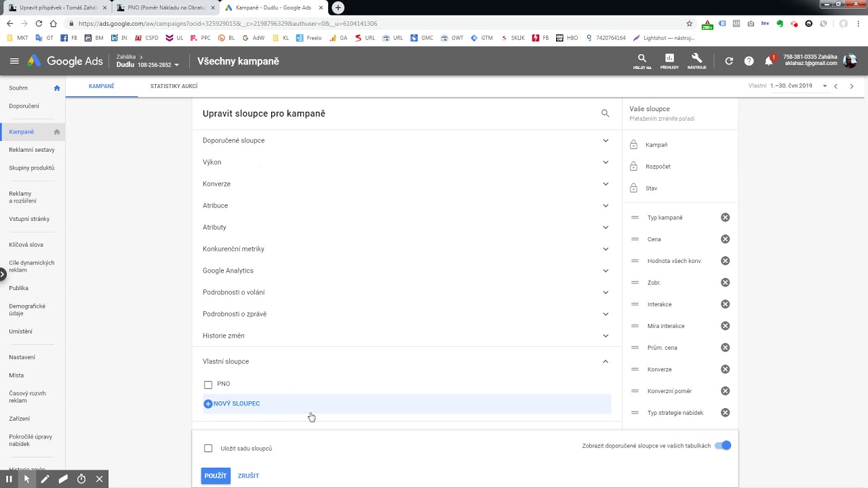Remove the Prům. cena column
The width and height of the screenshot is (868, 488).
click(x=725, y=348)
